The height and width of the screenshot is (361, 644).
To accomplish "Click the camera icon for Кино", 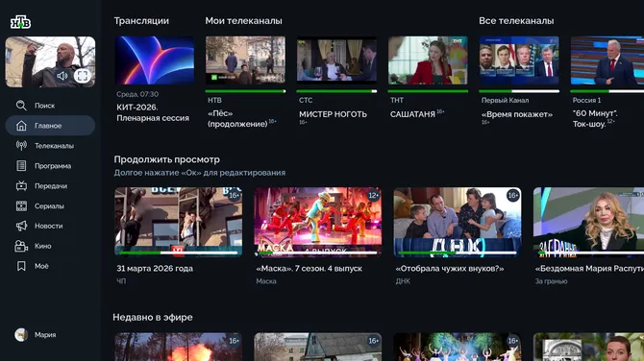I will point(21,246).
